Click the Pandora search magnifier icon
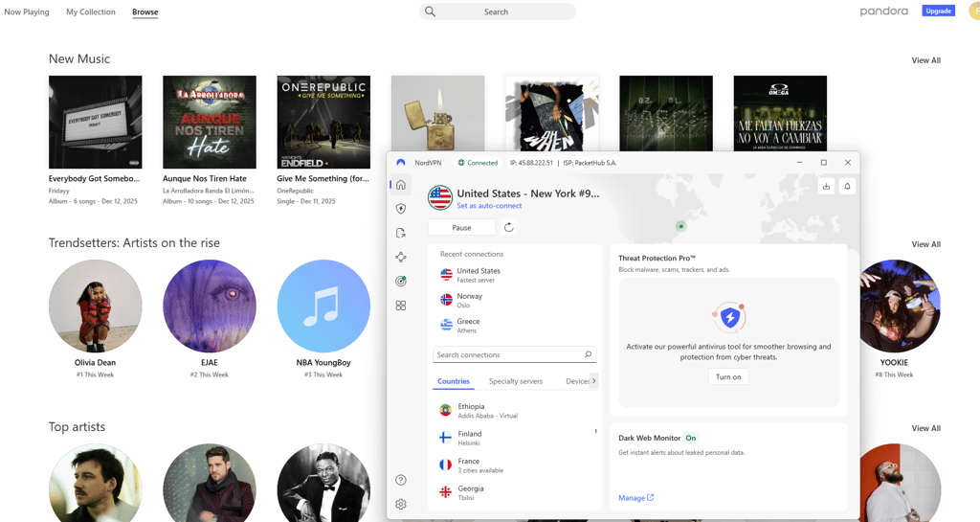 click(x=430, y=11)
